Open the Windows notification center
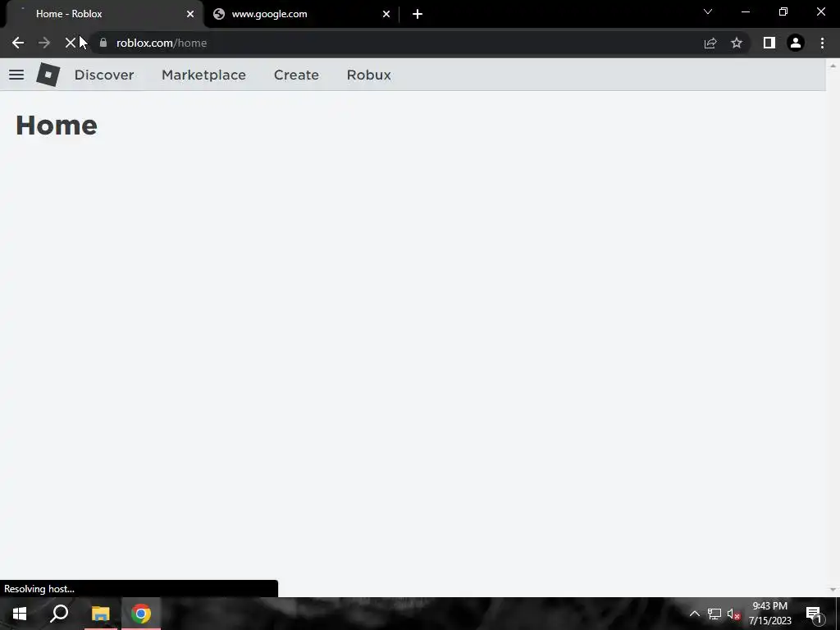The image size is (840, 630). point(814,614)
